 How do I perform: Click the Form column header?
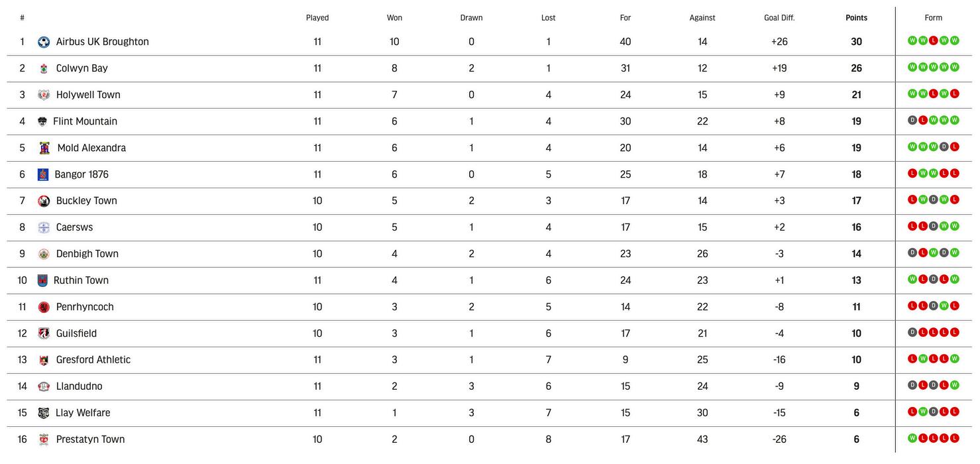[933, 18]
